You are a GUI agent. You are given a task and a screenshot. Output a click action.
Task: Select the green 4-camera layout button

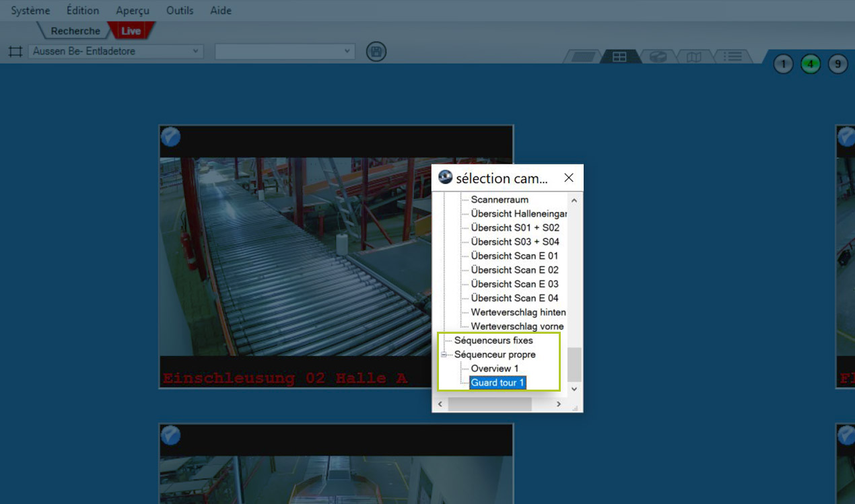pyautogui.click(x=811, y=65)
